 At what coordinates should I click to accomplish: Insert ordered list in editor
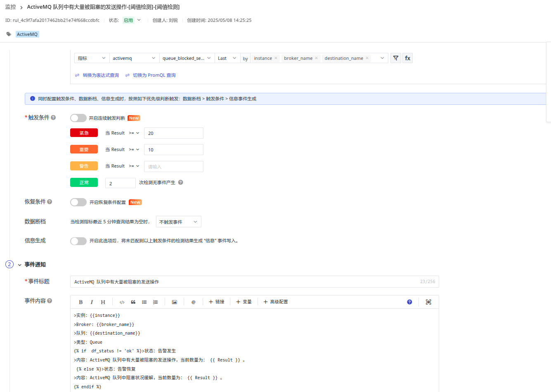click(x=155, y=302)
